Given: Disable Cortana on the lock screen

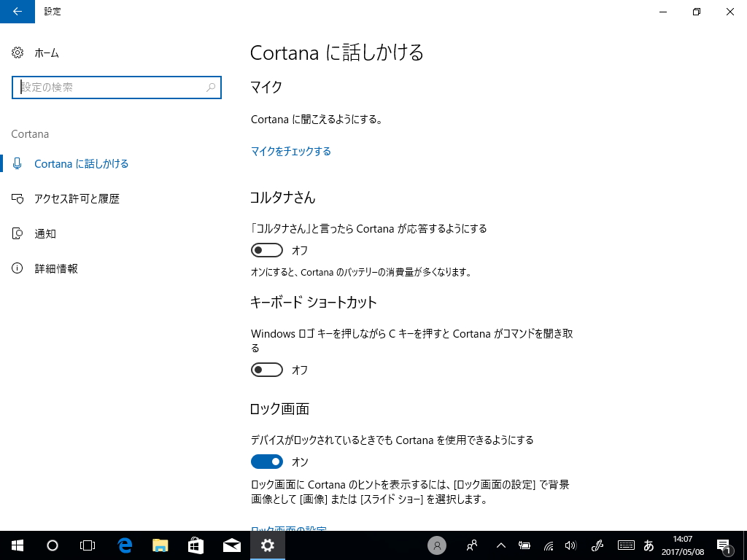Looking at the screenshot, I should (x=266, y=462).
